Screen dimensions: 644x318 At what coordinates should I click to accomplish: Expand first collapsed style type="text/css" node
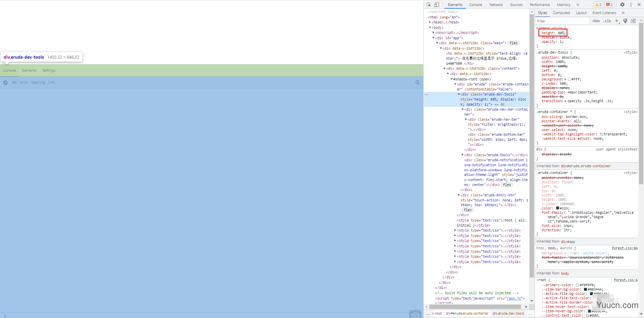tap(456, 230)
